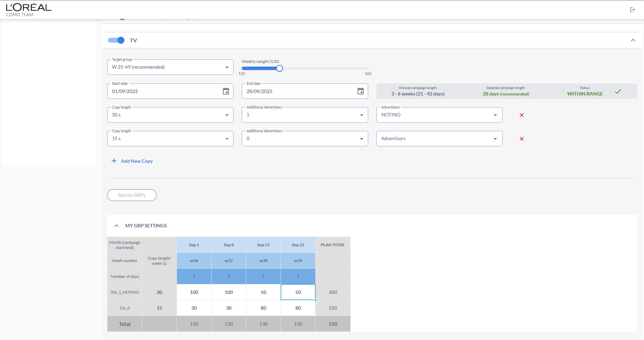Viewport: 644px width, 340px height.
Task: Click the Add New Copy link
Action: (x=137, y=161)
